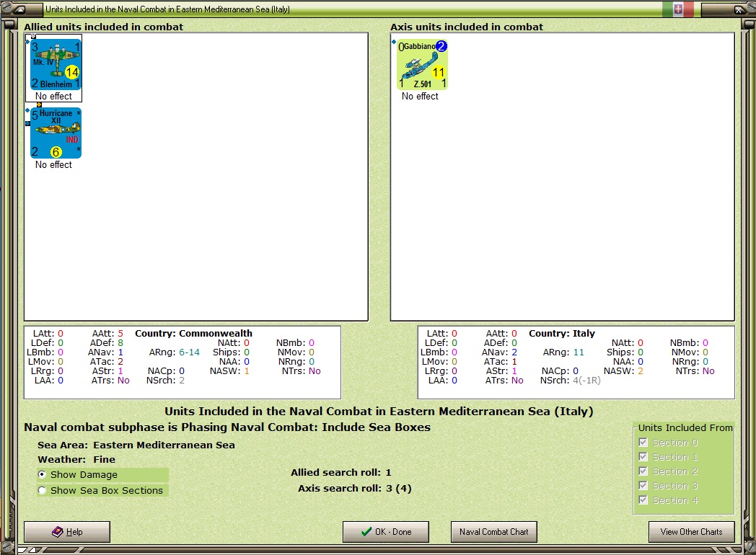The width and height of the screenshot is (756, 555).
Task: Click 'Allied search roll: 1' text
Action: pos(341,473)
